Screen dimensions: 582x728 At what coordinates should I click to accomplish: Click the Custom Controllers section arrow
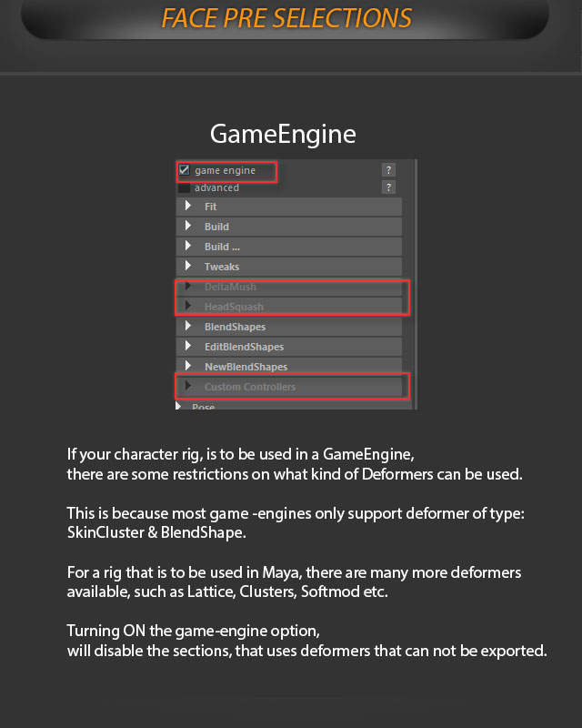point(188,386)
